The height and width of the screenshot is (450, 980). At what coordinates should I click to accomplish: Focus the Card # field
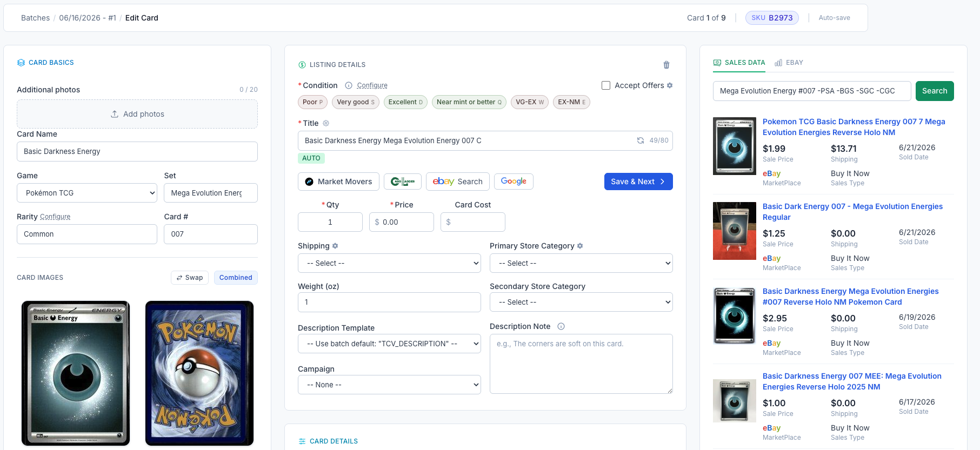tap(211, 234)
